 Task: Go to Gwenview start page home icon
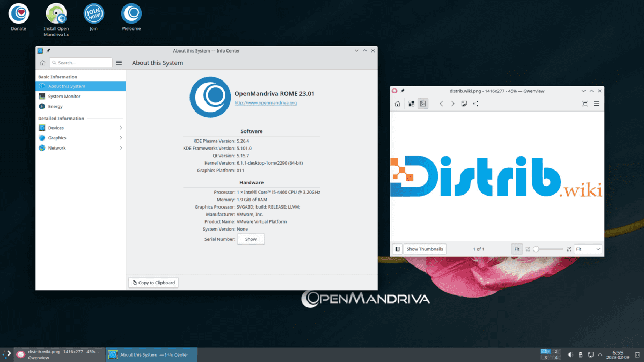397,104
